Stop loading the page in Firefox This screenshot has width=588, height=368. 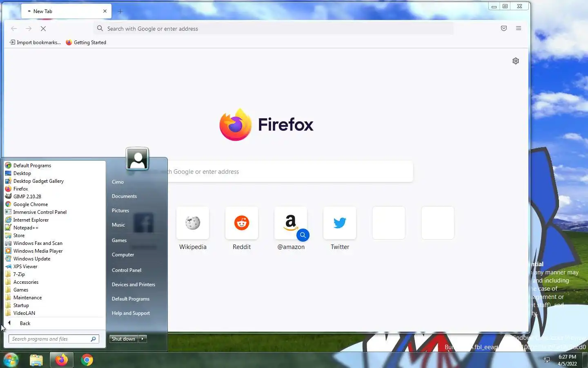coord(43,29)
